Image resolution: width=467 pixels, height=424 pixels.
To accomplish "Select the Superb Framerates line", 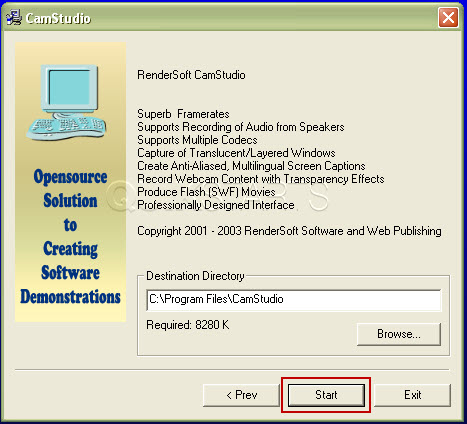I will coord(183,114).
